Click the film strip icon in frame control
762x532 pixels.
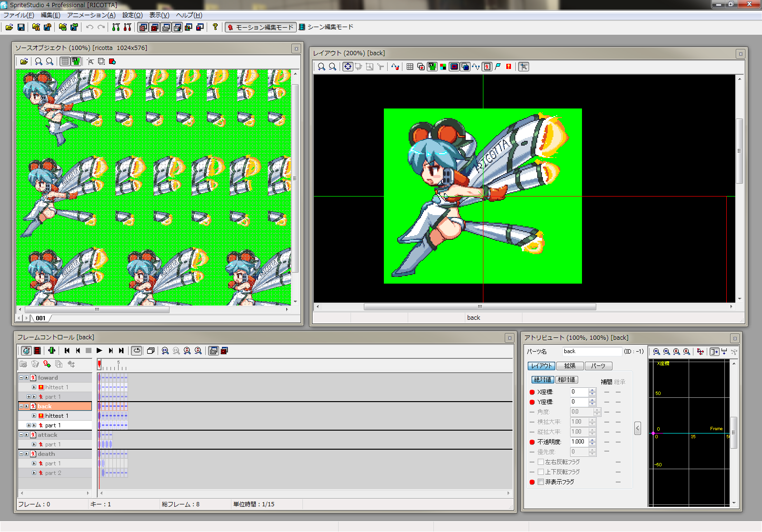pyautogui.click(x=37, y=351)
